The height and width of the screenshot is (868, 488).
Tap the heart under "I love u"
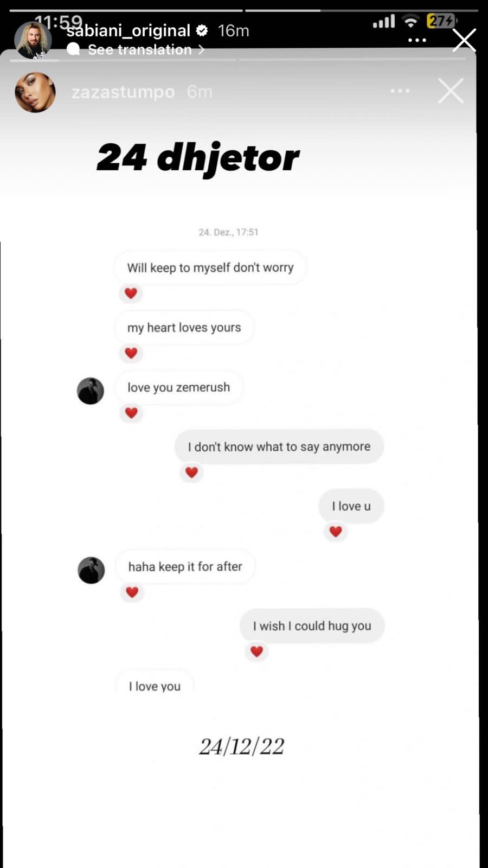[x=336, y=532]
